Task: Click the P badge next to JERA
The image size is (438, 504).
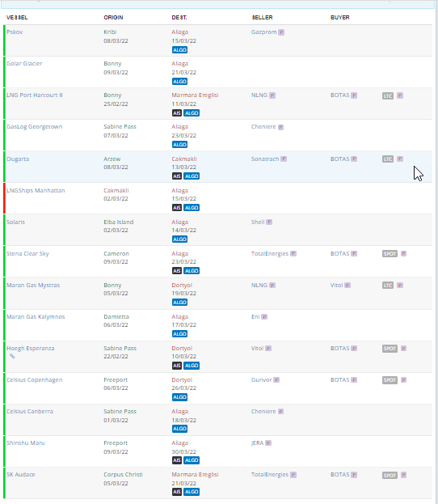Action: (268, 443)
